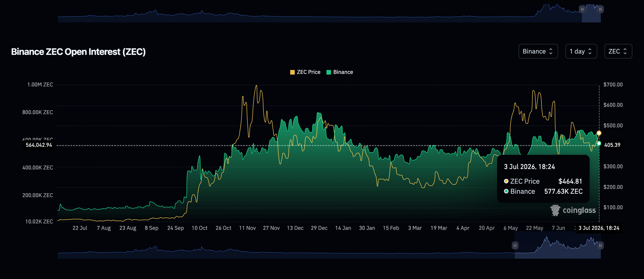Click the 405.39 crosshair price label
Screen dimensions: 644x279
tap(612, 145)
